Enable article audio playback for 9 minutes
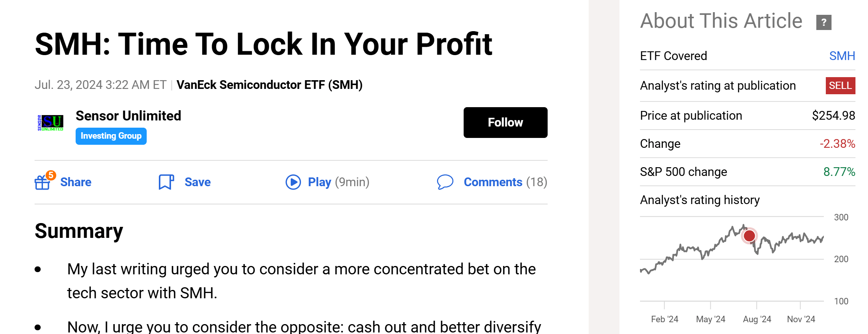 click(318, 182)
